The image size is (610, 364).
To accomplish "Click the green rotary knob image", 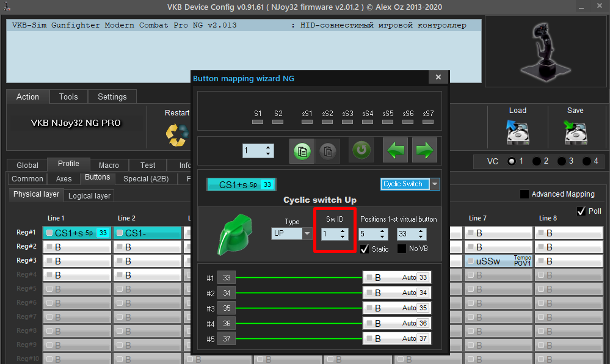I will [x=235, y=235].
